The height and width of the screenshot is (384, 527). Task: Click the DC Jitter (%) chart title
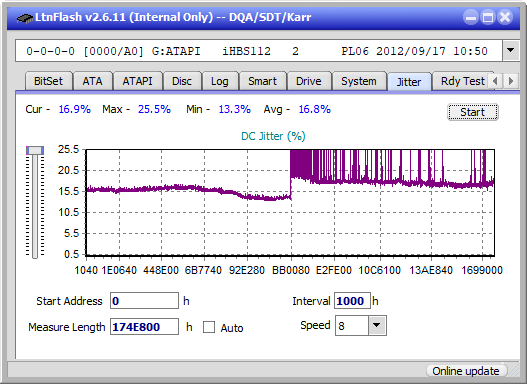coord(273,136)
